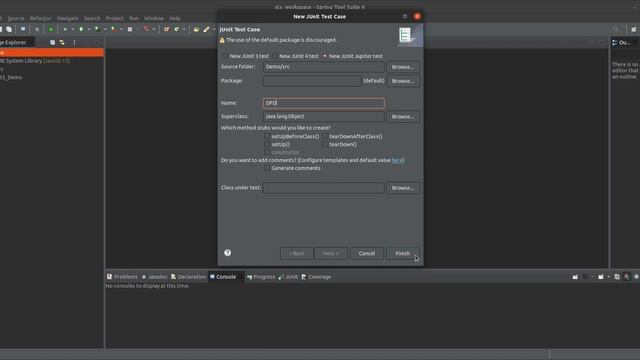Viewport: 640px width, 360px height.
Task: Click the New Java Class toolbar icon
Action: (x=176, y=29)
